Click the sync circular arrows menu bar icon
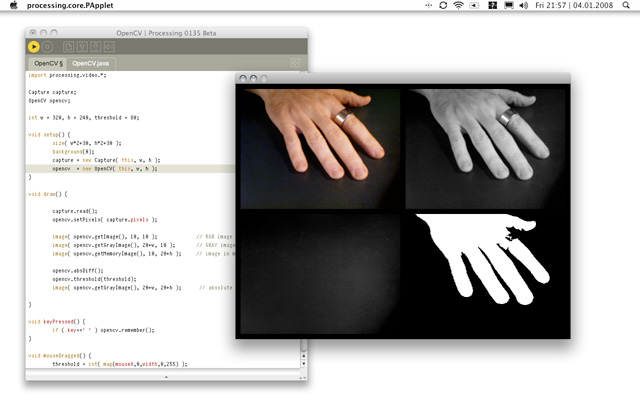Viewport: 640px width, 400px height. 443,5
